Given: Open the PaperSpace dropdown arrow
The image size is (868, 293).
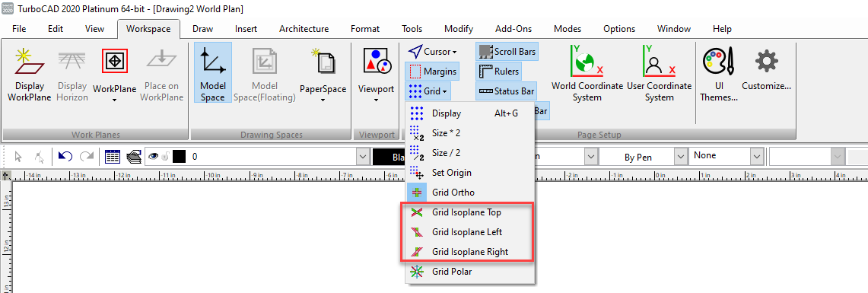Looking at the screenshot, I should pyautogui.click(x=323, y=100).
